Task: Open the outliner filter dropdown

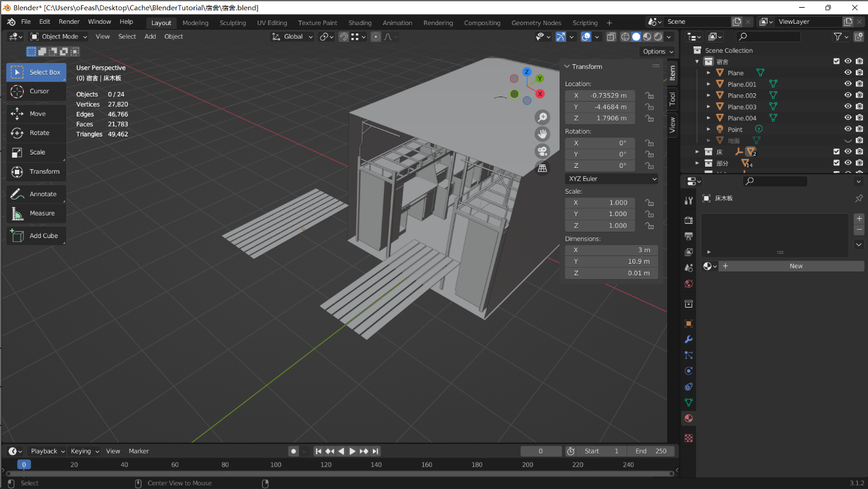Action: [x=840, y=37]
